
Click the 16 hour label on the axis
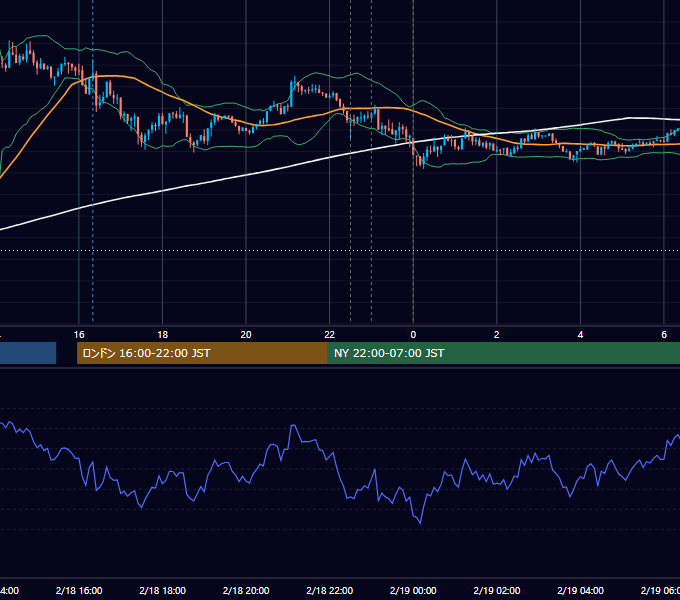click(79, 335)
